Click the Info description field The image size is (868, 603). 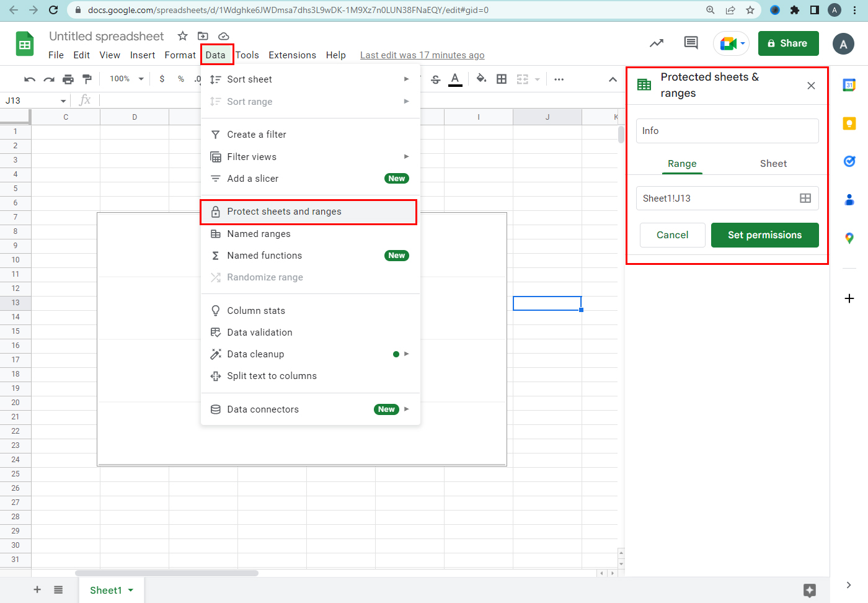pyautogui.click(x=727, y=131)
